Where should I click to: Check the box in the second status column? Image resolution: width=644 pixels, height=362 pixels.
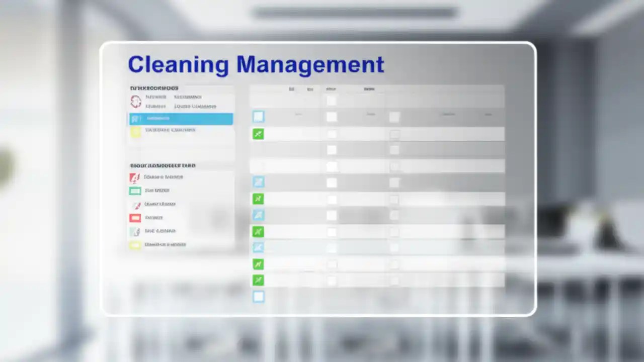pos(394,117)
